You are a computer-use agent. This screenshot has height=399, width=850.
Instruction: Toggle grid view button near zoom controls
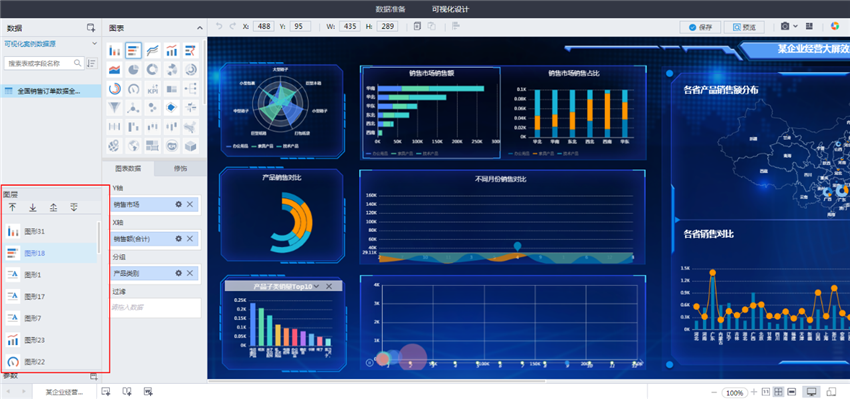[x=778, y=392]
